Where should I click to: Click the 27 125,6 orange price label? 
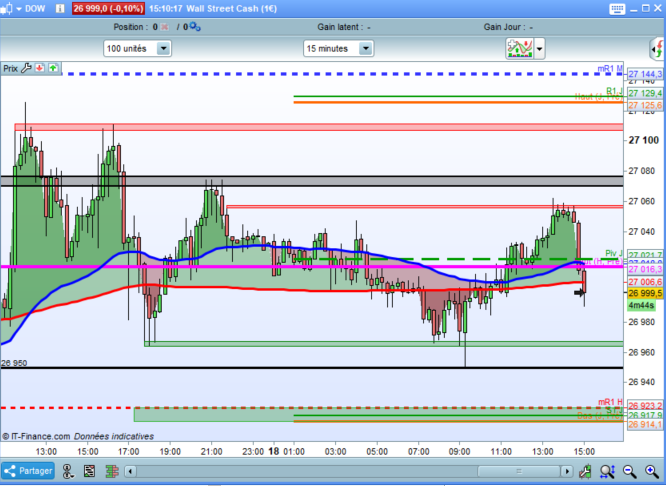pos(645,105)
